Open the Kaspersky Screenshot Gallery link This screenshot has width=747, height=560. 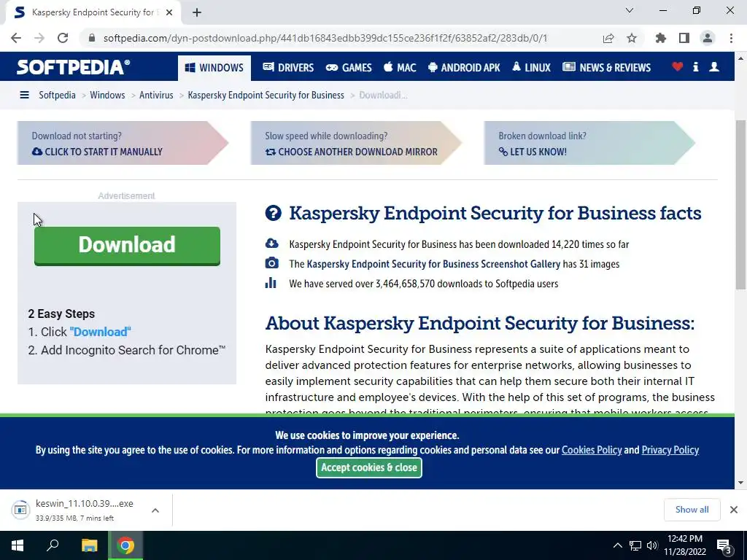point(433,264)
